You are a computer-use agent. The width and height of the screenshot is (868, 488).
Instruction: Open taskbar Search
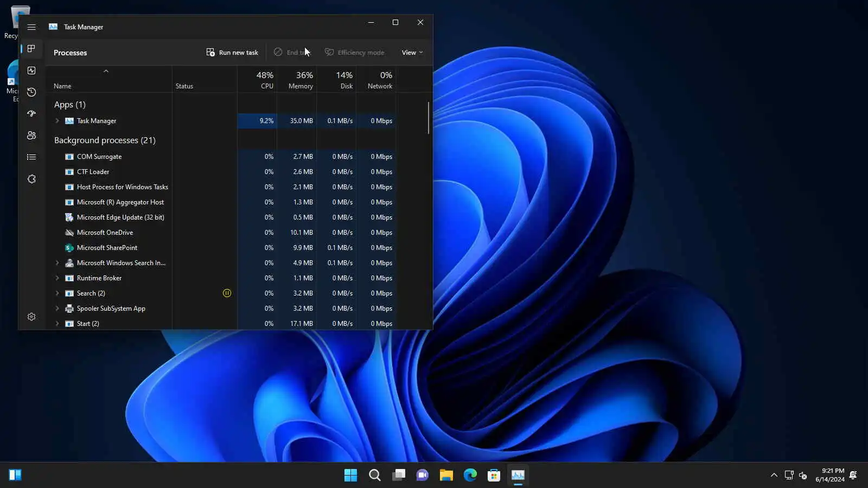(x=374, y=476)
